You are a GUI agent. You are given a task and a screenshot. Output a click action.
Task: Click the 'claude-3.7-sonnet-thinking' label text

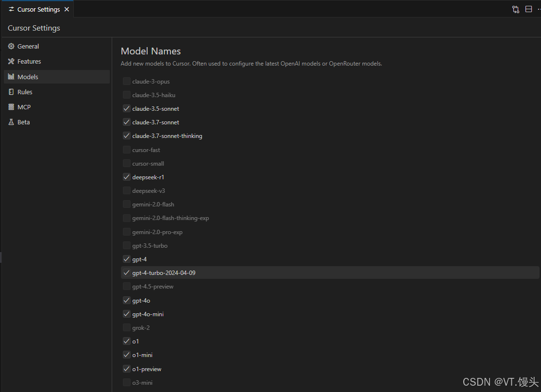(167, 136)
